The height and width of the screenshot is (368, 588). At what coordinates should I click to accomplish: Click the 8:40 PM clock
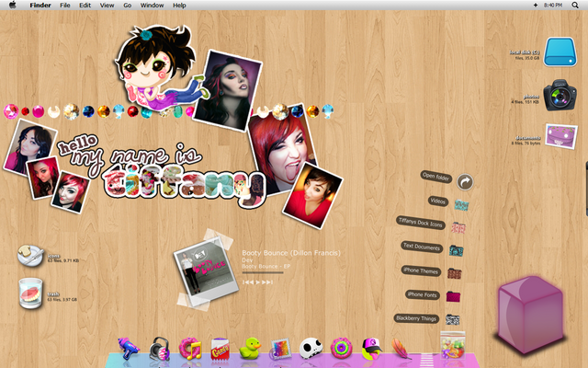pyautogui.click(x=553, y=6)
